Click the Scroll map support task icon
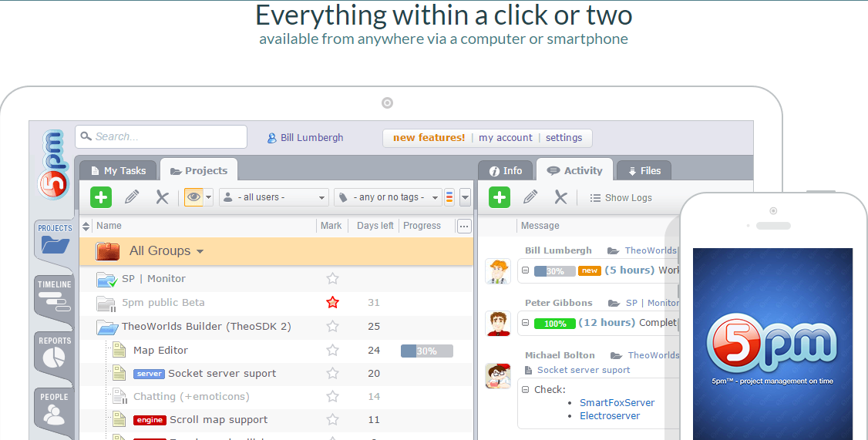 119,419
